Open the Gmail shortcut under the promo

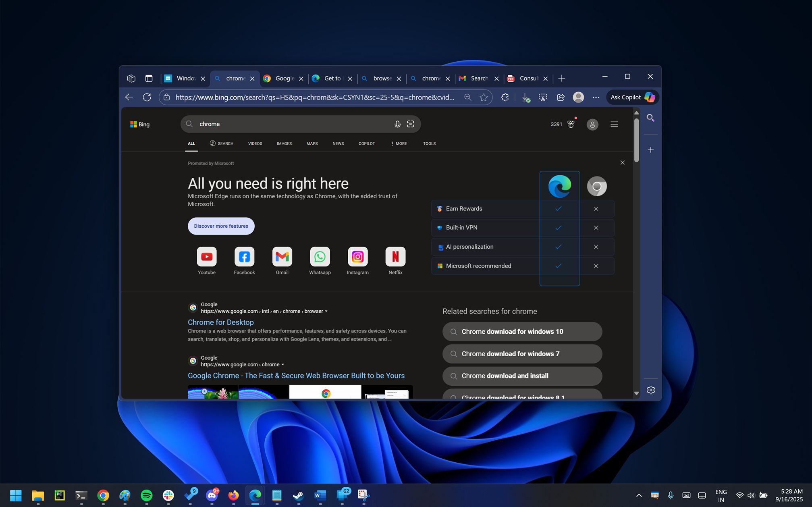point(282,257)
